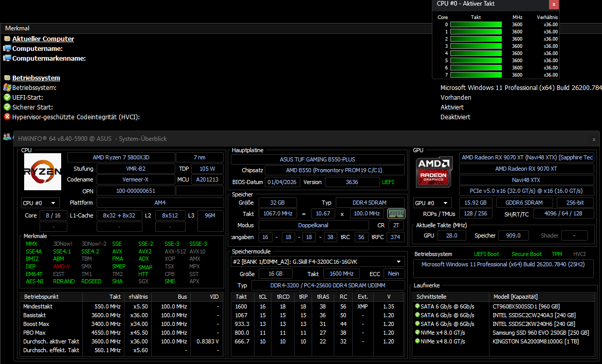Click the Navi48 XTX field
The width and height of the screenshot is (602, 364).
(x=526, y=180)
